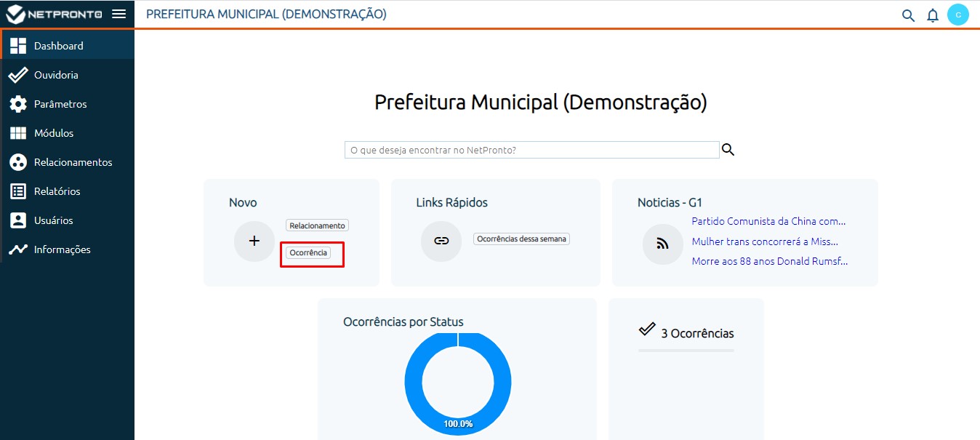
Task: Click the Ocorrência button under Novo
Action: [x=308, y=252]
